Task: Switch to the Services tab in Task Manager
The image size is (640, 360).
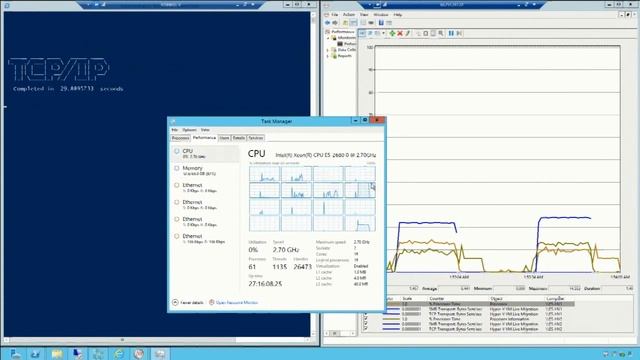Action: [x=256, y=138]
